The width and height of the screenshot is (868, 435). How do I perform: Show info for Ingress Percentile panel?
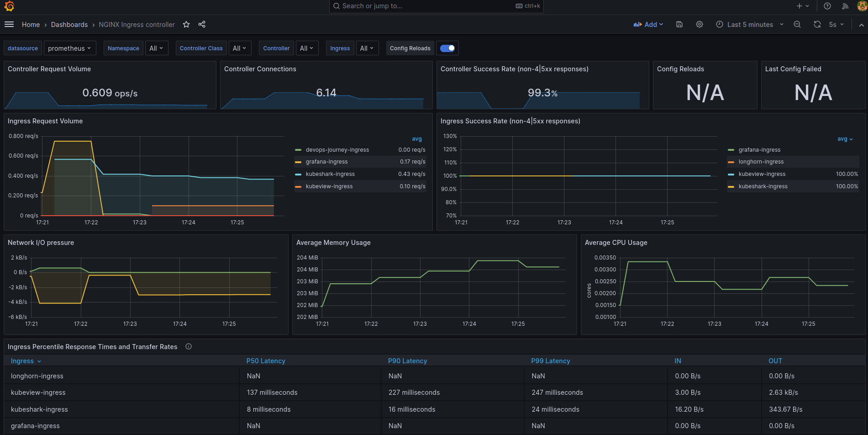pyautogui.click(x=189, y=347)
